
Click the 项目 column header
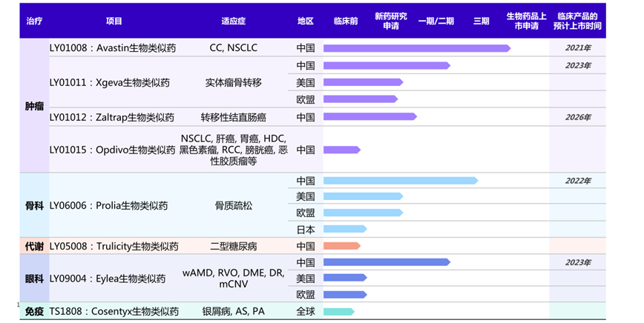coord(114,21)
